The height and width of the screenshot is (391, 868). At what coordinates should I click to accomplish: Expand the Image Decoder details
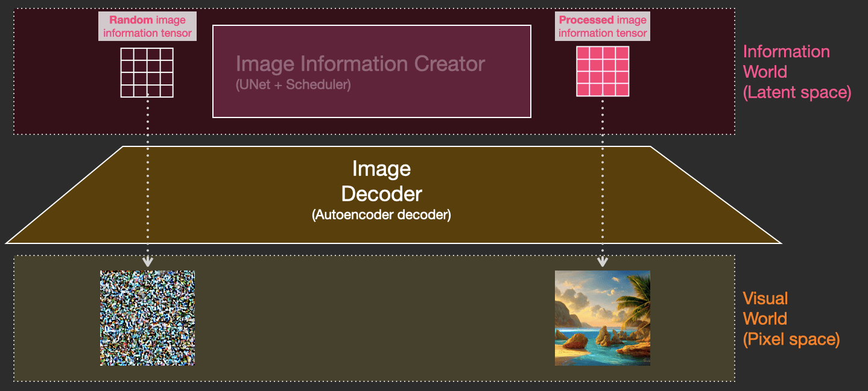point(381,181)
